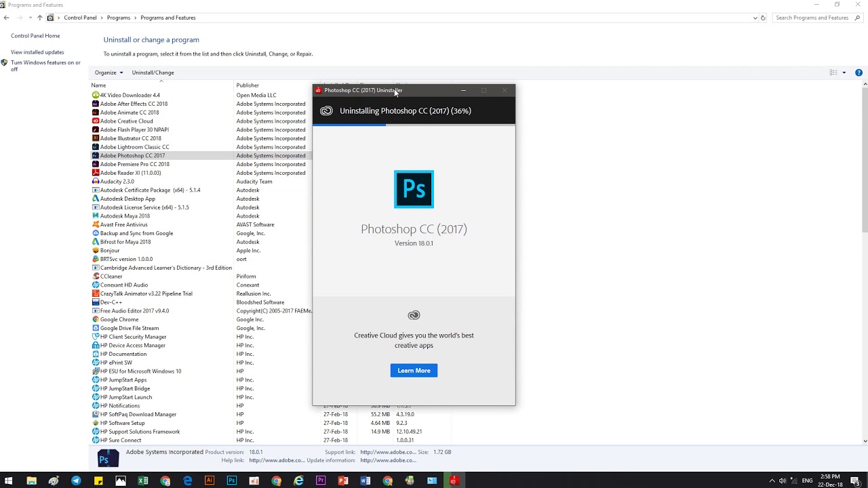Screen dimensions: 868x488
Task: Open Help for Programs and Features
Action: [x=859, y=73]
